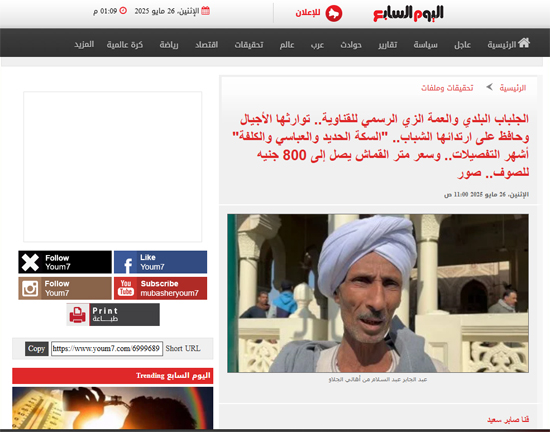
Task: Click the X logo in Follow Youm7
Action: [30, 262]
